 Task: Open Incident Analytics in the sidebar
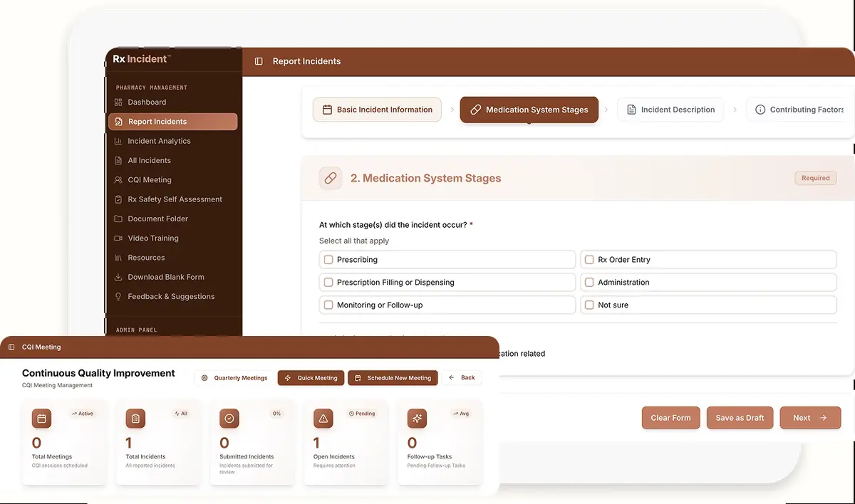coord(172,141)
